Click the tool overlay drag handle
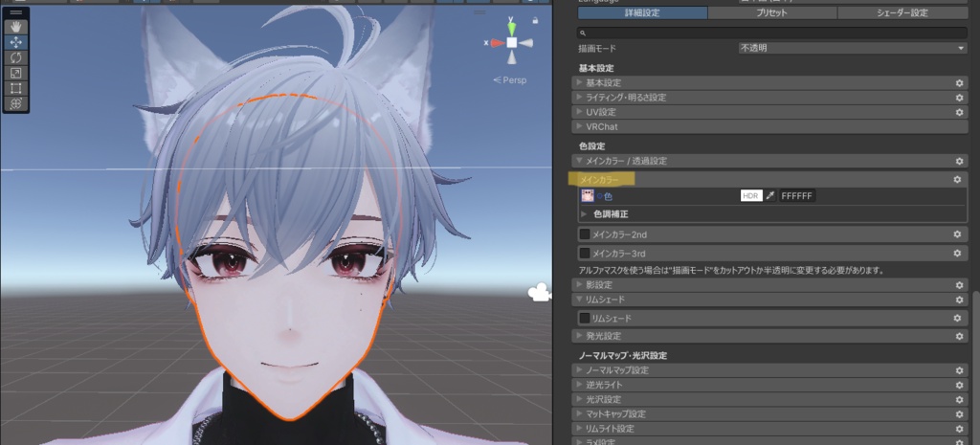The image size is (980, 445). pyautogui.click(x=15, y=12)
